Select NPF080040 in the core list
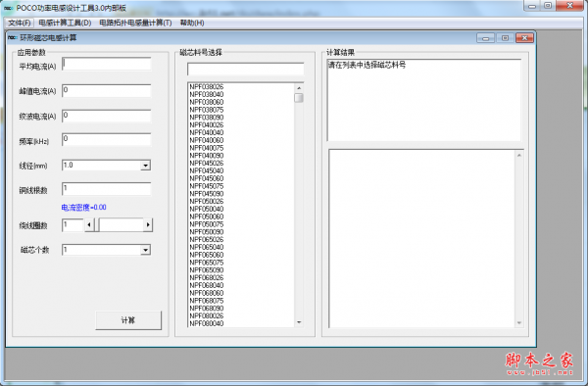Screen dimensions: 588x386 point(207,323)
